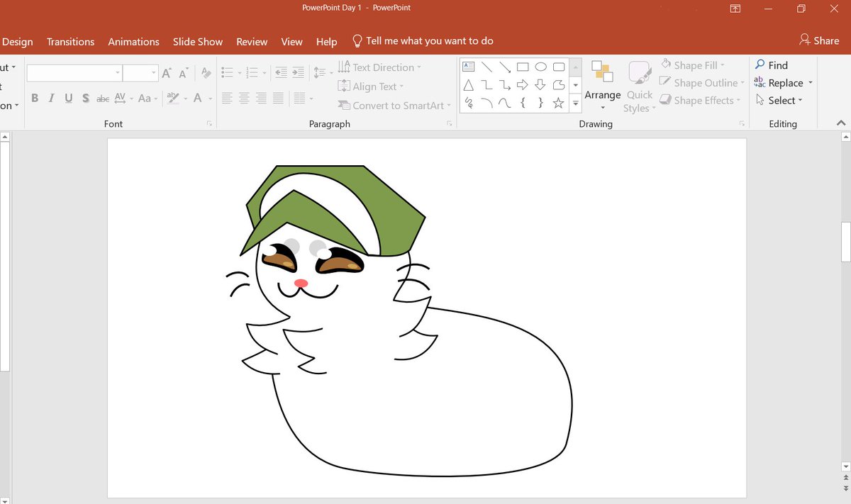Open the font name combo box
Viewport: 851px width, 504px height.
pyautogui.click(x=74, y=73)
